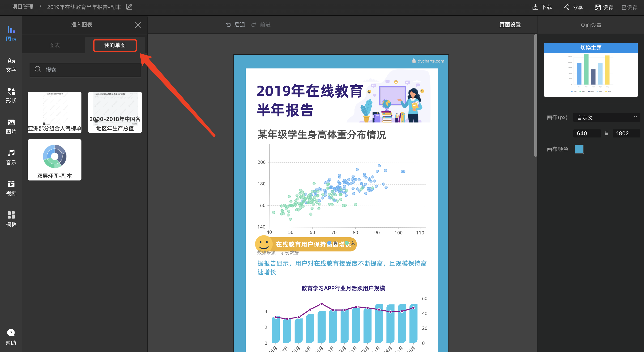This screenshot has width=644, height=352.
Task: Click the 保存 save button
Action: (x=604, y=7)
